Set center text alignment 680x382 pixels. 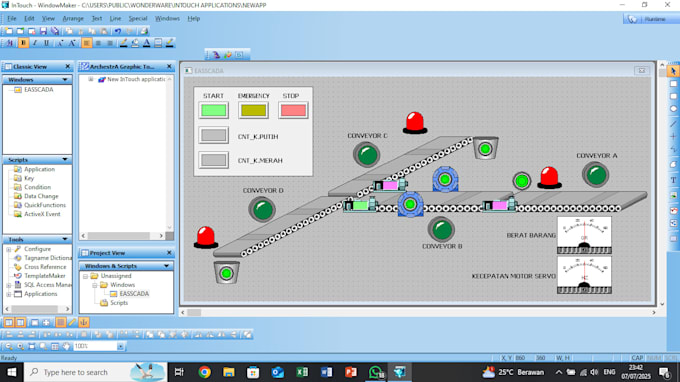point(98,43)
